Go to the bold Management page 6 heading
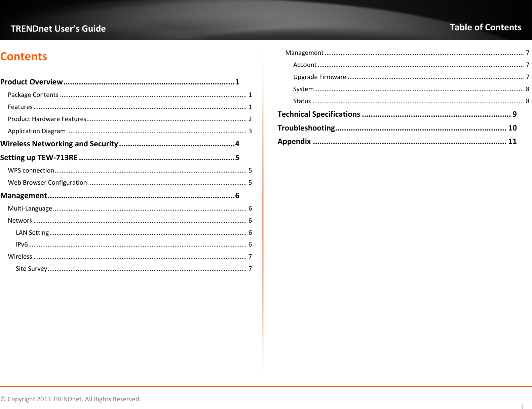The height and width of the screenshot is (409, 532). (x=120, y=195)
